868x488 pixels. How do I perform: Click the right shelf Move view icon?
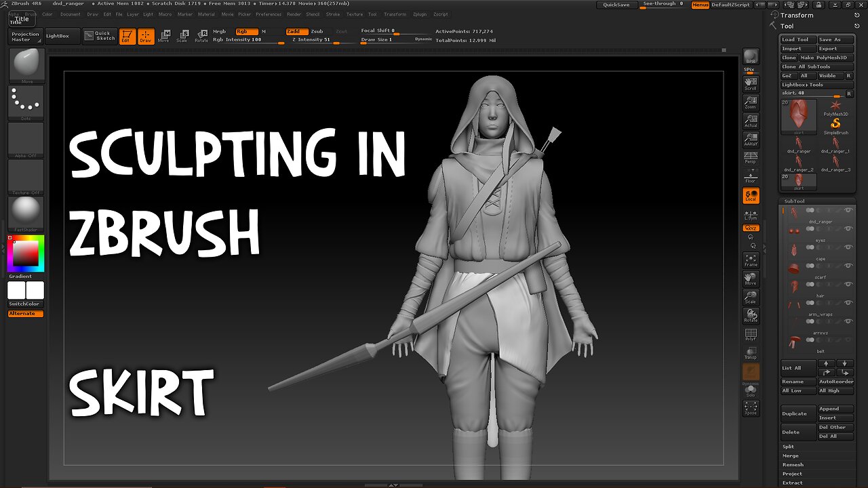click(751, 279)
